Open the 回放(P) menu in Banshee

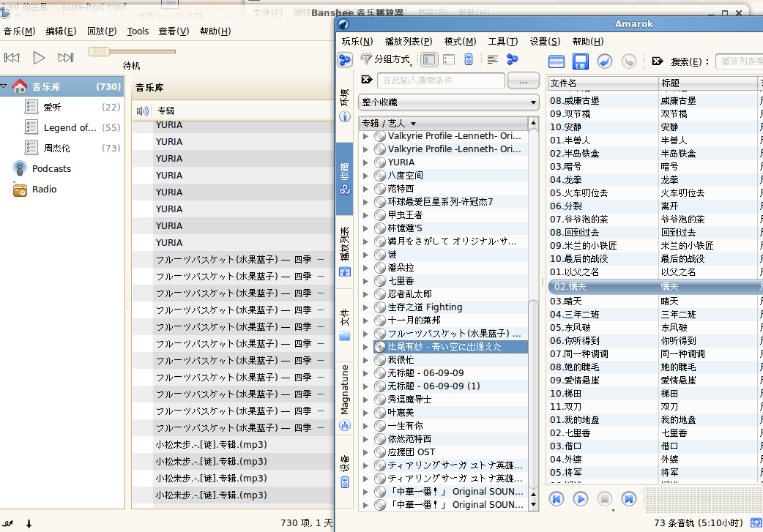pos(102,31)
